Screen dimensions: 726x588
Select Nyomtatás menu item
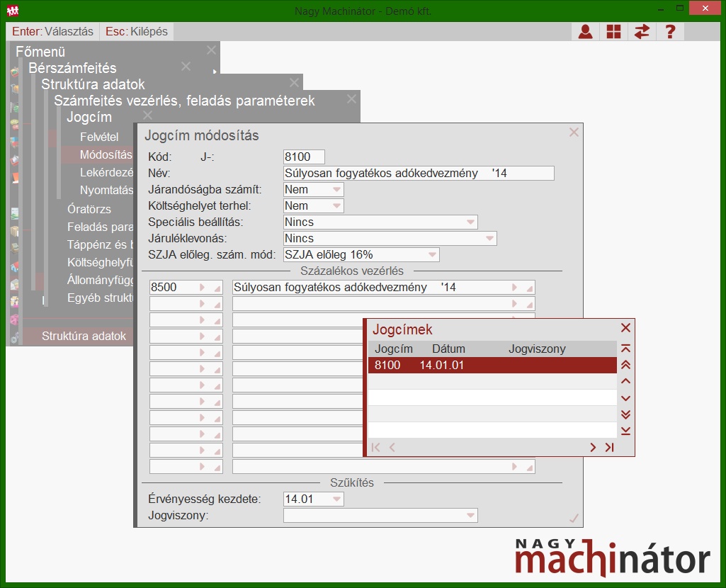(x=106, y=191)
